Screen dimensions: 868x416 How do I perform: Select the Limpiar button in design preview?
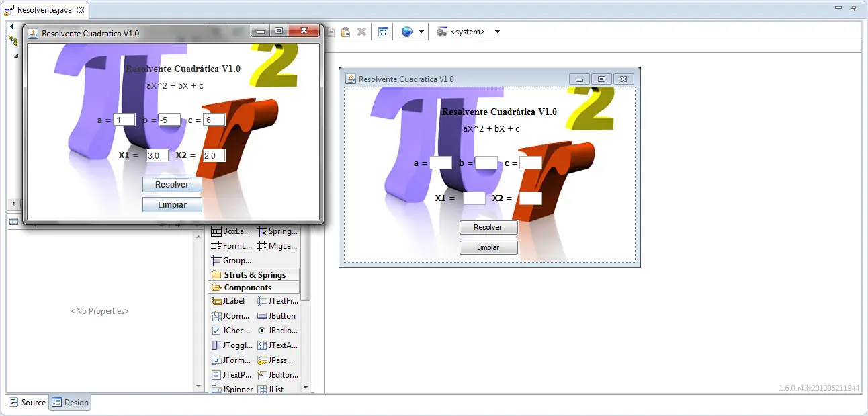pyautogui.click(x=488, y=247)
